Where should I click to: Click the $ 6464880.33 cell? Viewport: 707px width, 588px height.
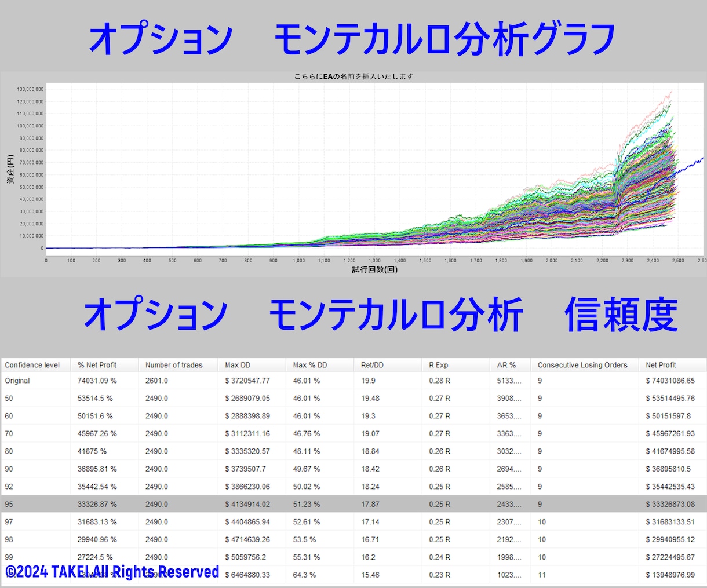click(247, 575)
